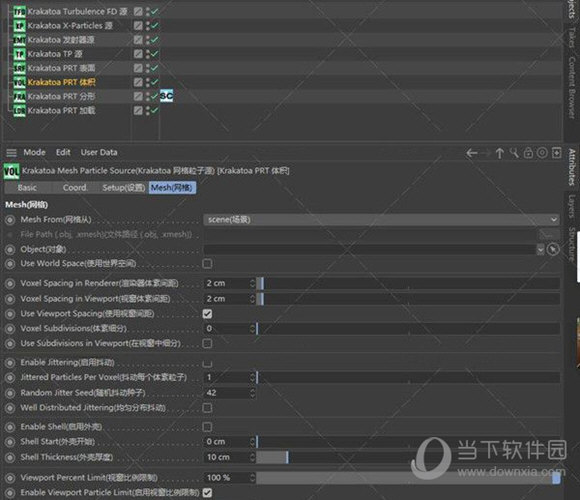The width and height of the screenshot is (580, 500).
Task: Click the Krakatoa PRT loader LDR icon
Action: [20, 111]
